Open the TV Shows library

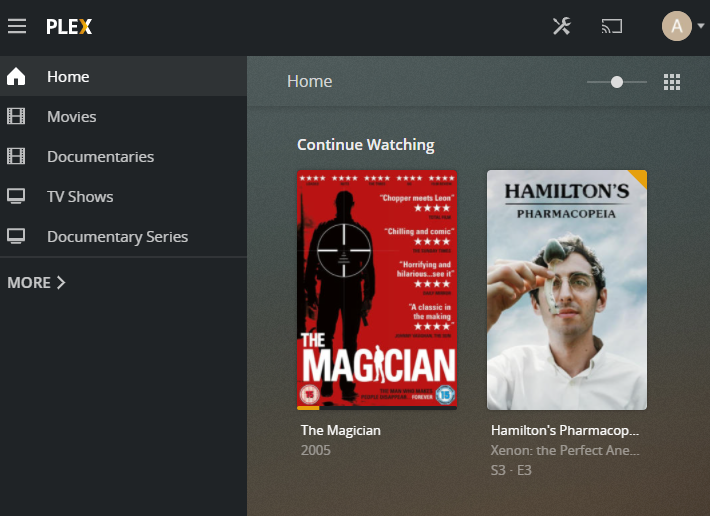(123, 196)
